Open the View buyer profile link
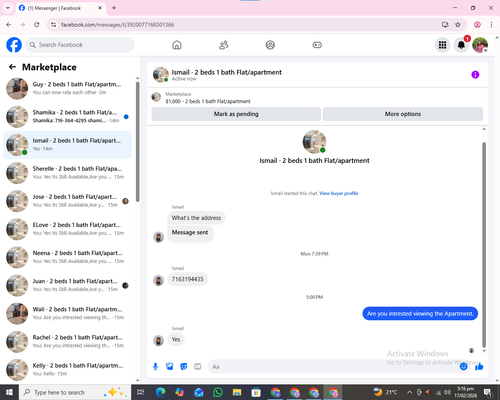The image size is (500, 400). [339, 193]
